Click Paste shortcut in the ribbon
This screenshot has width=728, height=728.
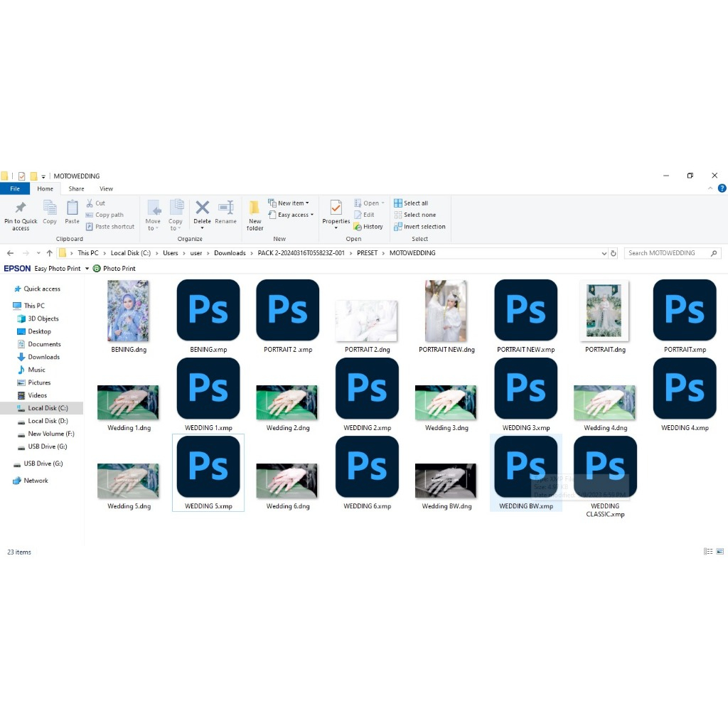point(110,227)
